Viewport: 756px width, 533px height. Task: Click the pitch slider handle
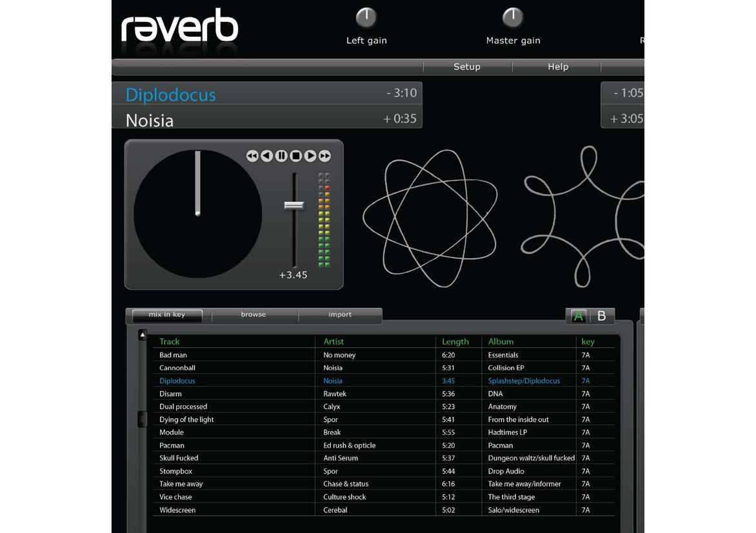294,205
